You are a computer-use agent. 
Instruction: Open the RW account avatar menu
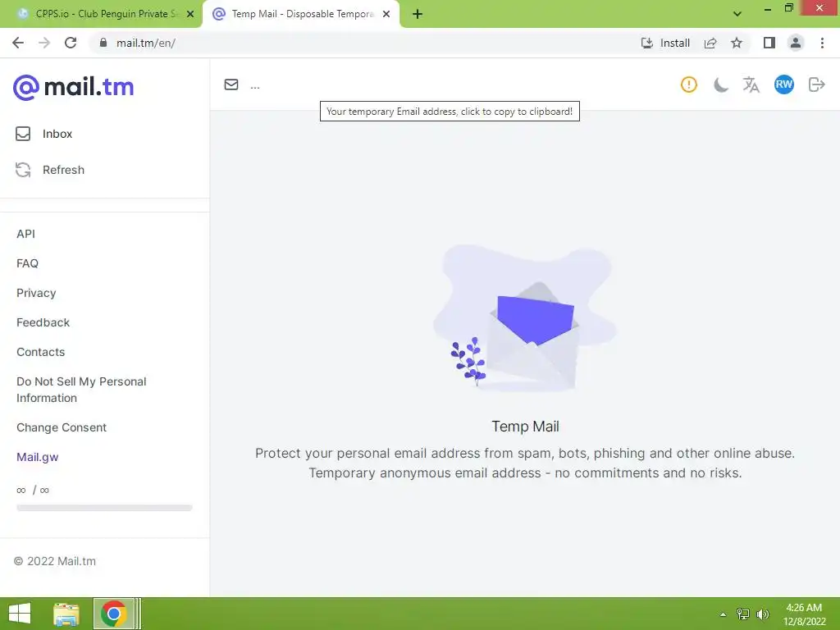coord(783,84)
